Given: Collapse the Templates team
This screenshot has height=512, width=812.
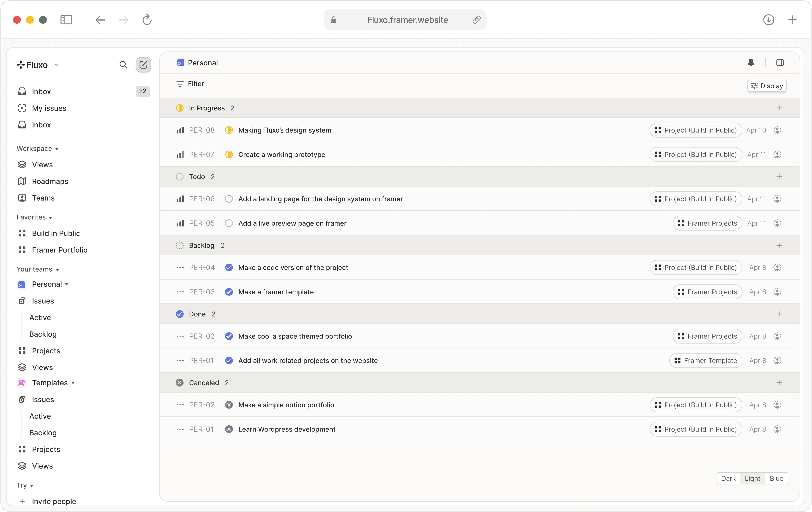Looking at the screenshot, I should tap(73, 383).
